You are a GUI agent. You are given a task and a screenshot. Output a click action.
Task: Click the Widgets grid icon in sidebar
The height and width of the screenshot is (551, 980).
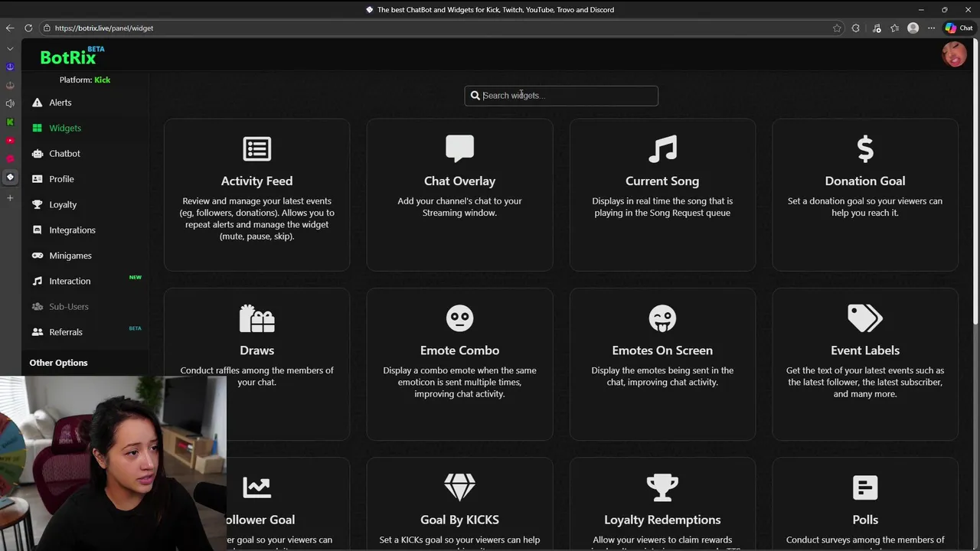[x=37, y=128]
